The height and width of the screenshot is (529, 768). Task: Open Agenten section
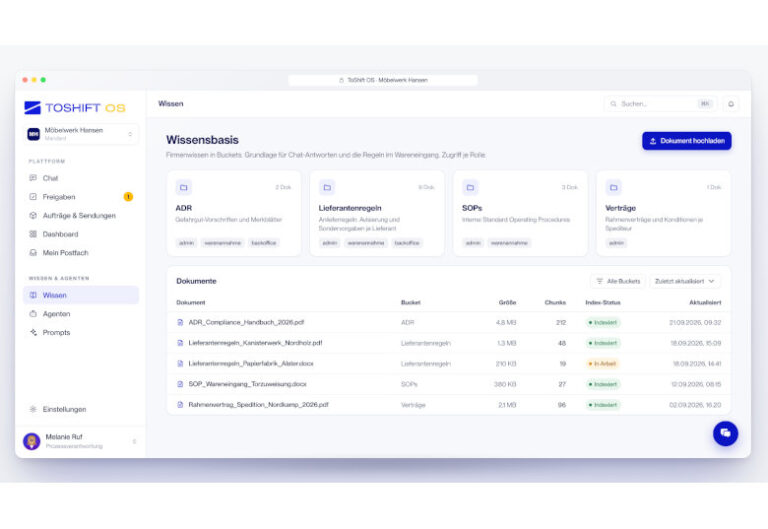81,313
